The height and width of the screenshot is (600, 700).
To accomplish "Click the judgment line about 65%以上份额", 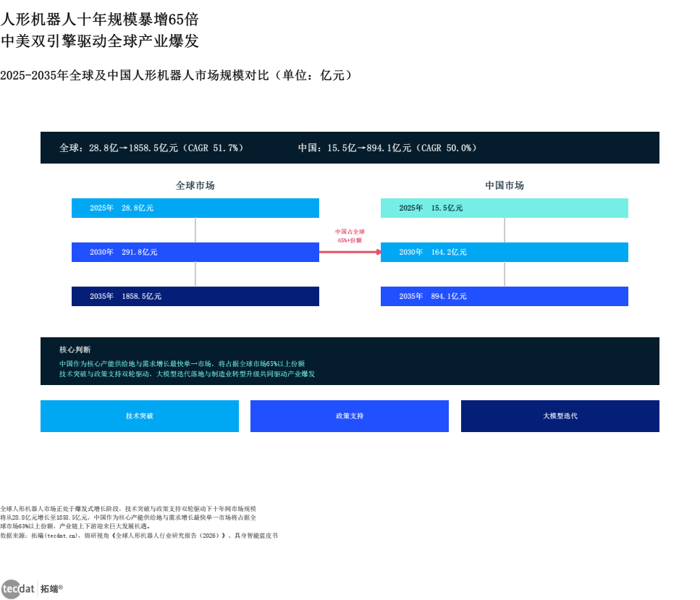I will click(182, 364).
